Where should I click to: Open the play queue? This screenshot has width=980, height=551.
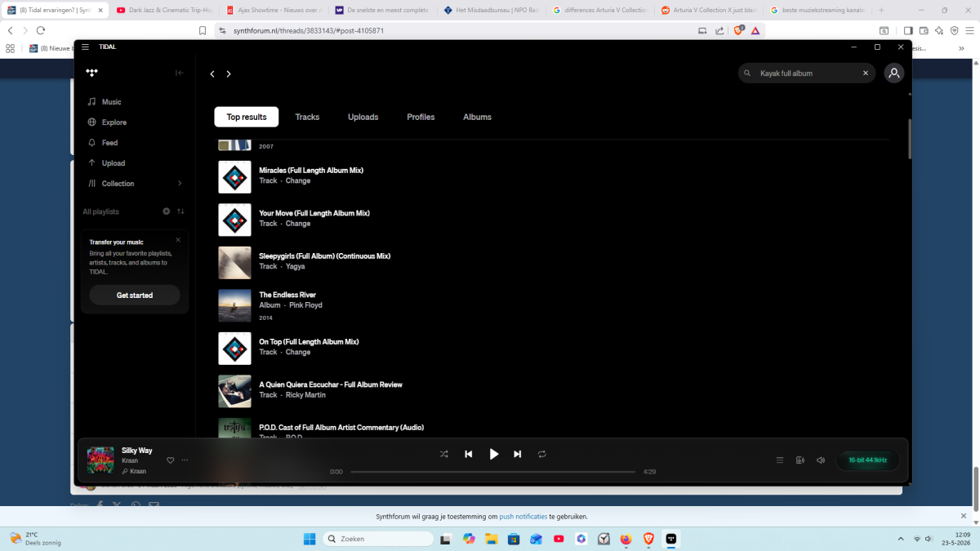click(779, 460)
